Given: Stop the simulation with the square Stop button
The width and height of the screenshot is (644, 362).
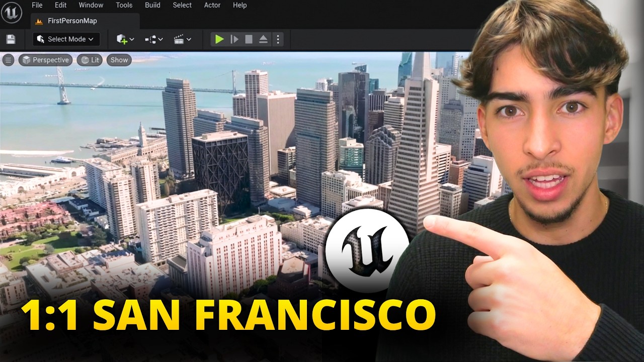Looking at the screenshot, I should coord(249,39).
